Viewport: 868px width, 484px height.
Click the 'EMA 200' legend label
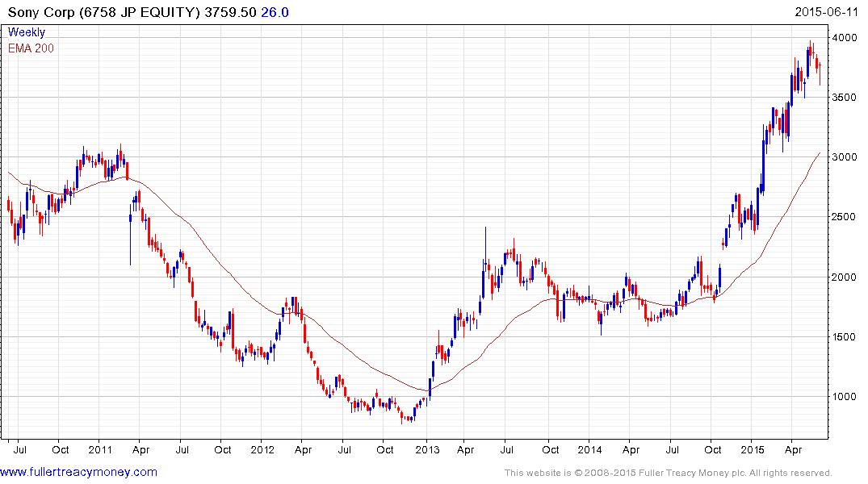point(31,48)
